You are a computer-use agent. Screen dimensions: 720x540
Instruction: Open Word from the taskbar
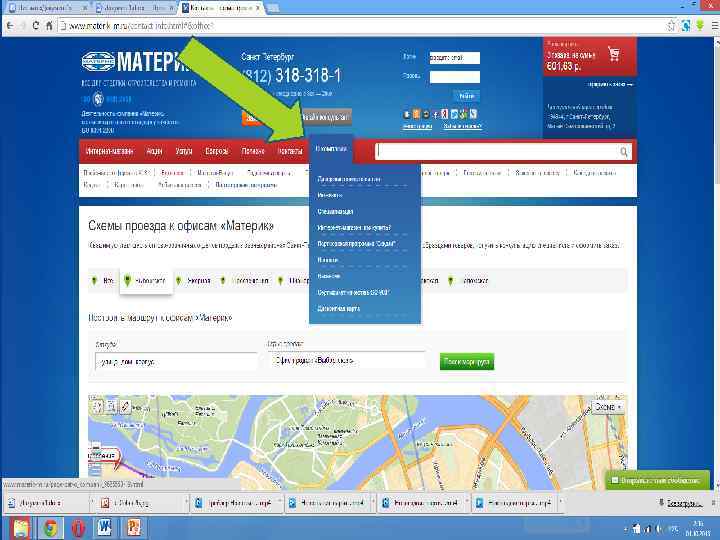click(105, 528)
